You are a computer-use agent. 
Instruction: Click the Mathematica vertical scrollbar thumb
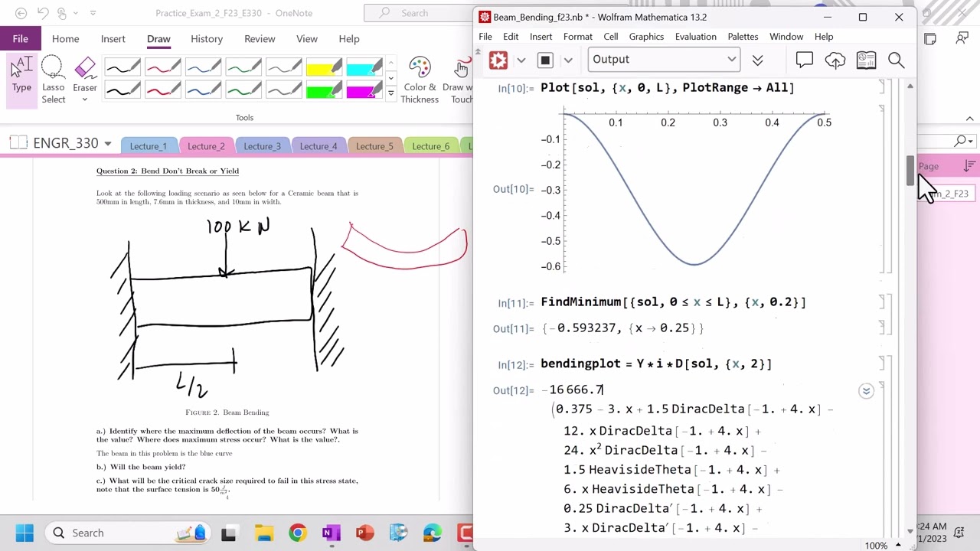pos(910,170)
